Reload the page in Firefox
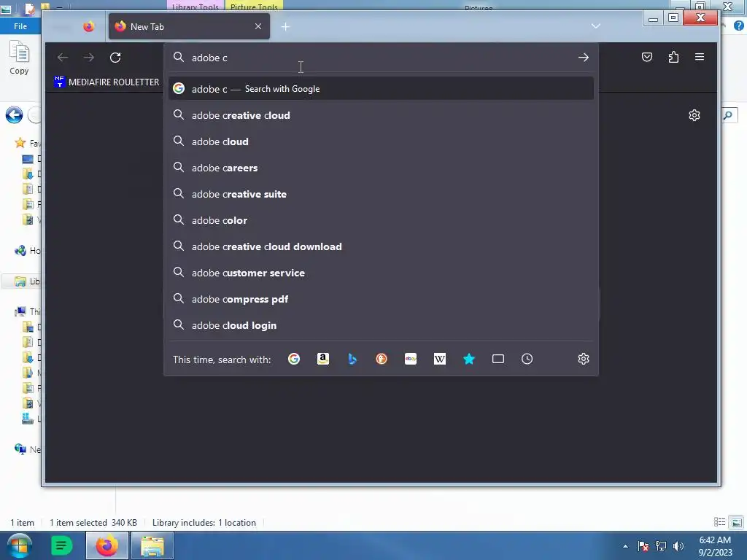 [115, 58]
